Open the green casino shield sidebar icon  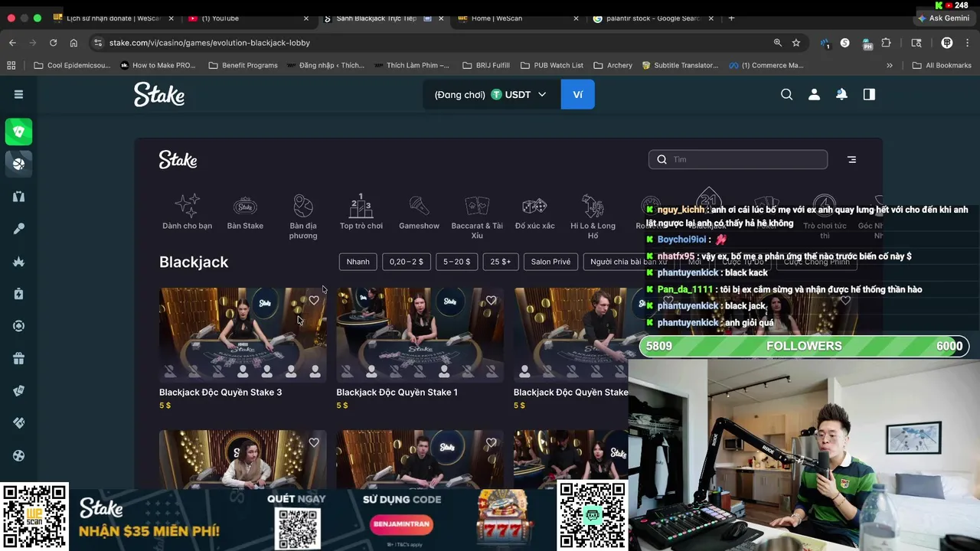click(19, 132)
